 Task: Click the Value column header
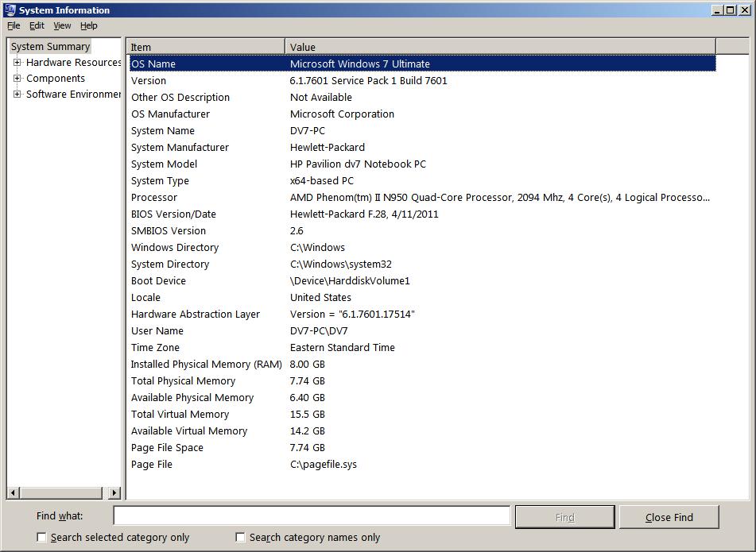tap(501, 47)
